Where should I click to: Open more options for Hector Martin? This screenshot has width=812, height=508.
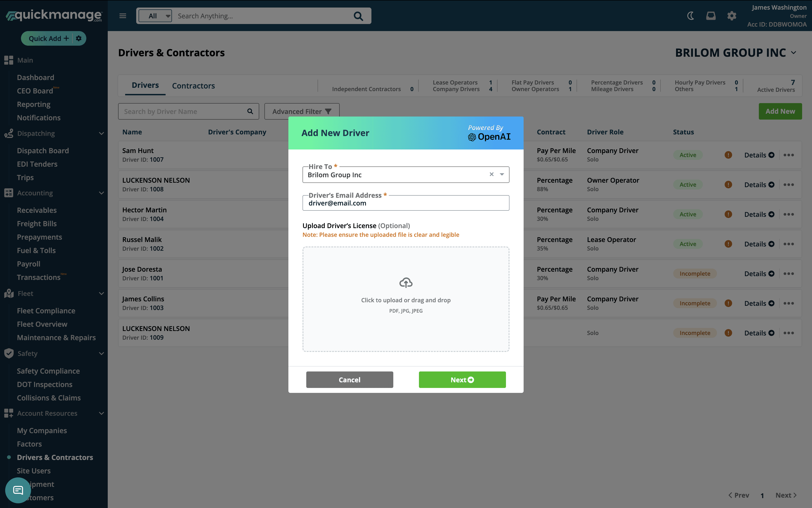pos(788,214)
